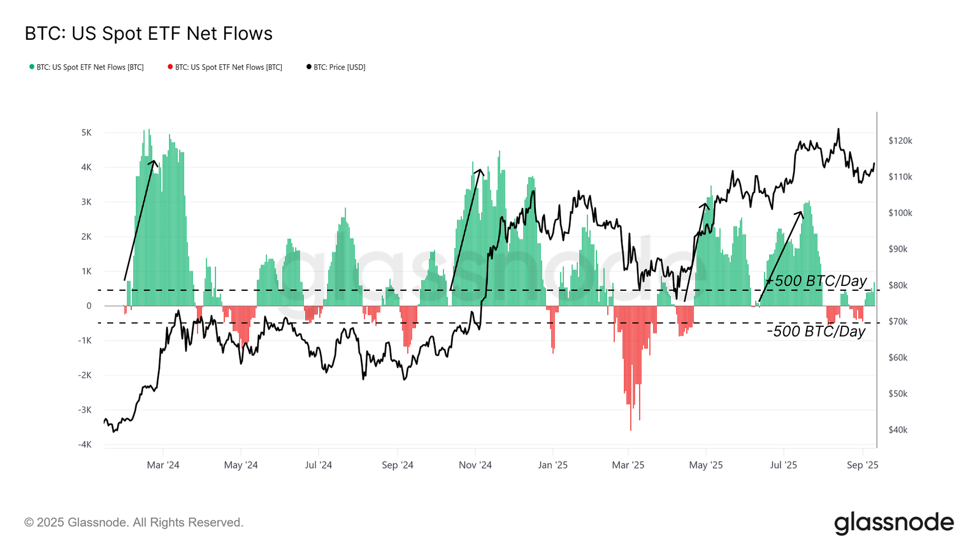Screen dimensions: 980x551
Task: Click the -500 BTC/Day annotation label
Action: pyautogui.click(x=816, y=331)
